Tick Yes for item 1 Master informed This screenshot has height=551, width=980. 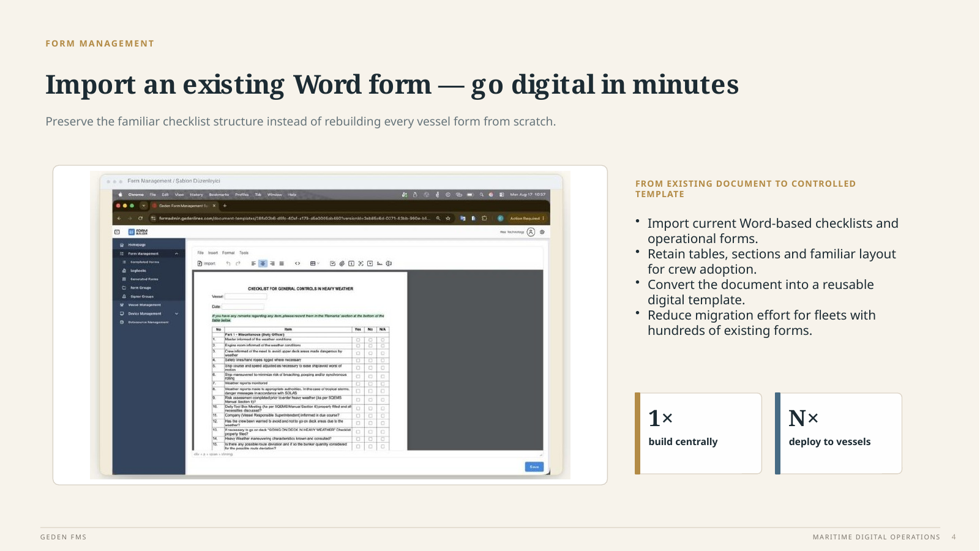pyautogui.click(x=358, y=340)
